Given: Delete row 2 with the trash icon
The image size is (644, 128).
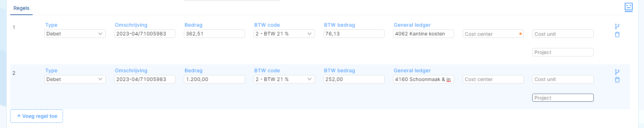Looking at the screenshot, I should 617,80.
